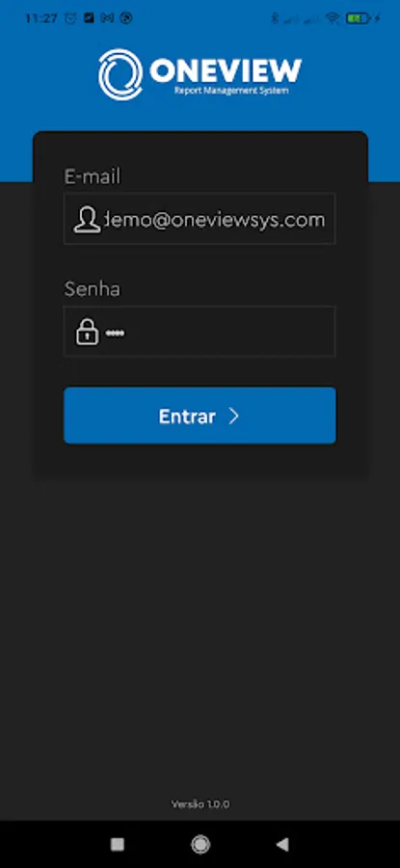Tap the Bluetooth status icon
400x868 pixels.
[x=275, y=18]
